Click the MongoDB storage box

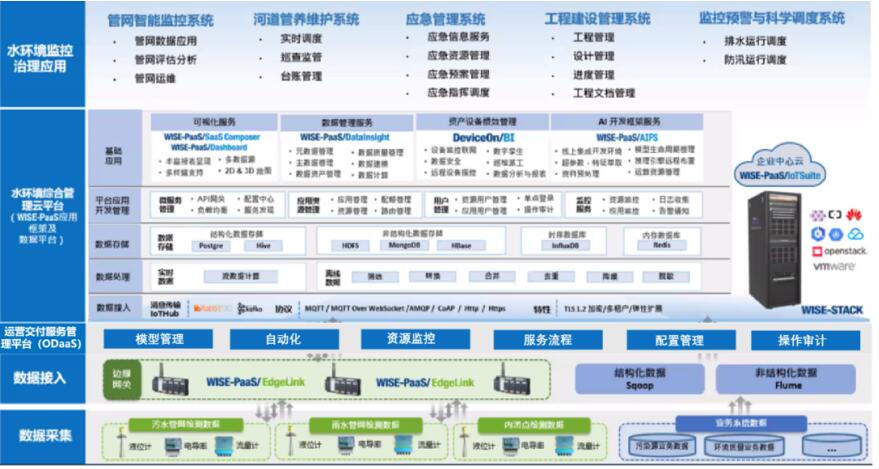tap(404, 245)
